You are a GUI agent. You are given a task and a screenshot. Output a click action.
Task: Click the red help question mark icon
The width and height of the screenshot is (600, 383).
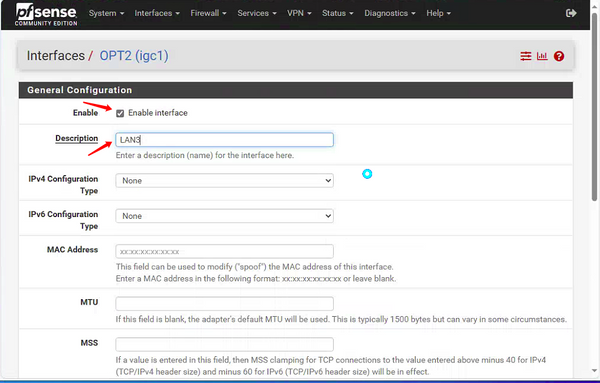(x=559, y=56)
